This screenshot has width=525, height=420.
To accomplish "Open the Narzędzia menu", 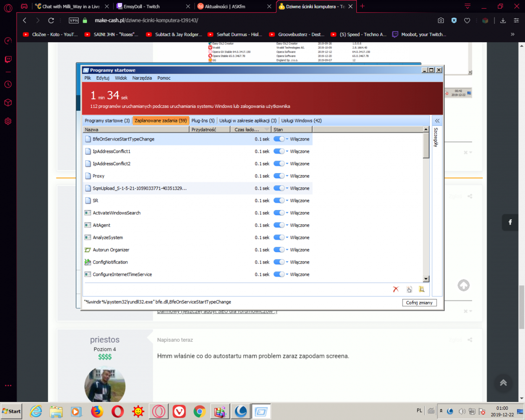I will coord(142,78).
